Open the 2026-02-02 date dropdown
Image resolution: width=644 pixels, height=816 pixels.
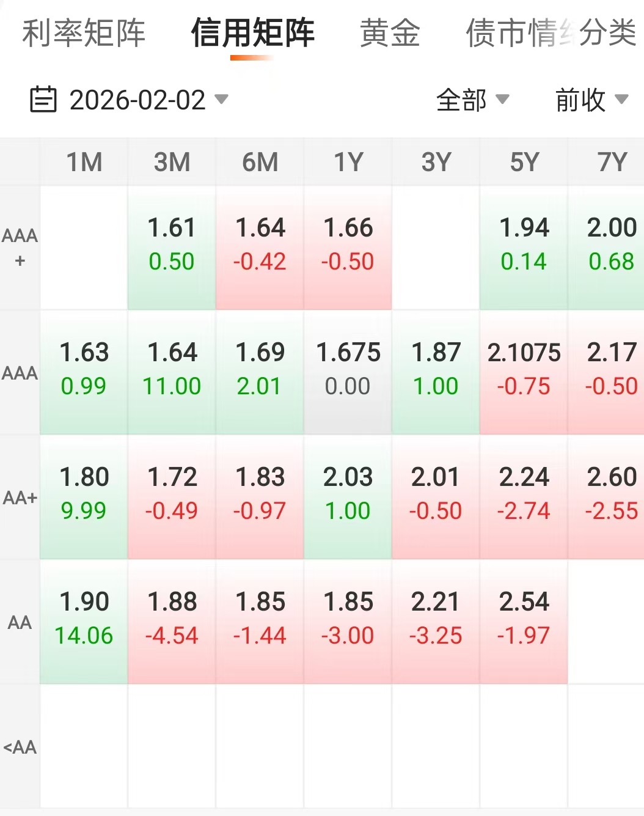click(148, 100)
